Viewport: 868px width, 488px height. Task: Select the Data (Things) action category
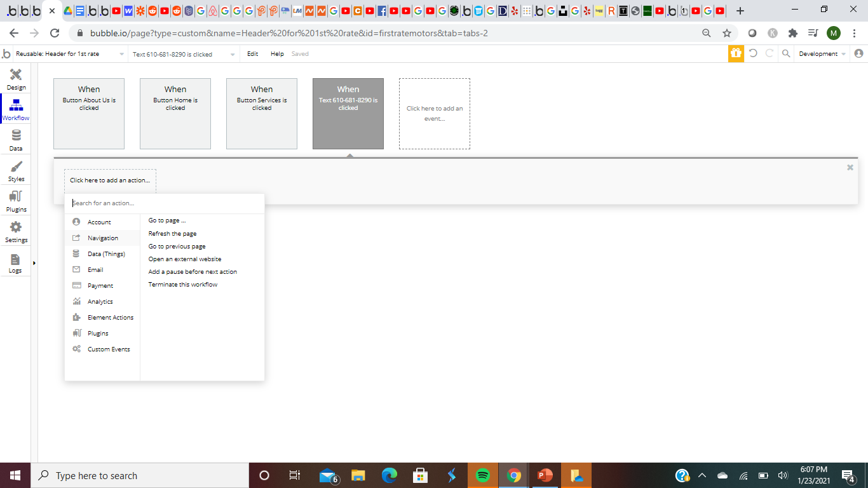[x=102, y=254]
